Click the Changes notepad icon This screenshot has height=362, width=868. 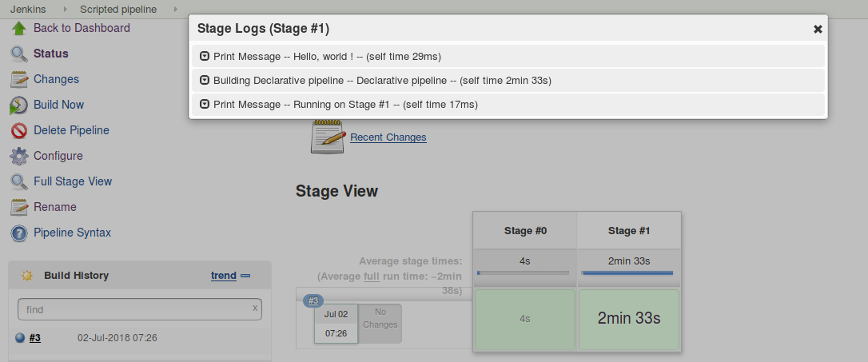pos(19,79)
